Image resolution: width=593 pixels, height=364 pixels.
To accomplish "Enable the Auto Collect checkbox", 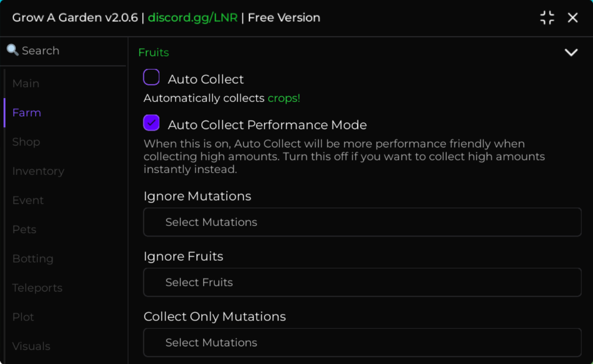I will tap(151, 77).
